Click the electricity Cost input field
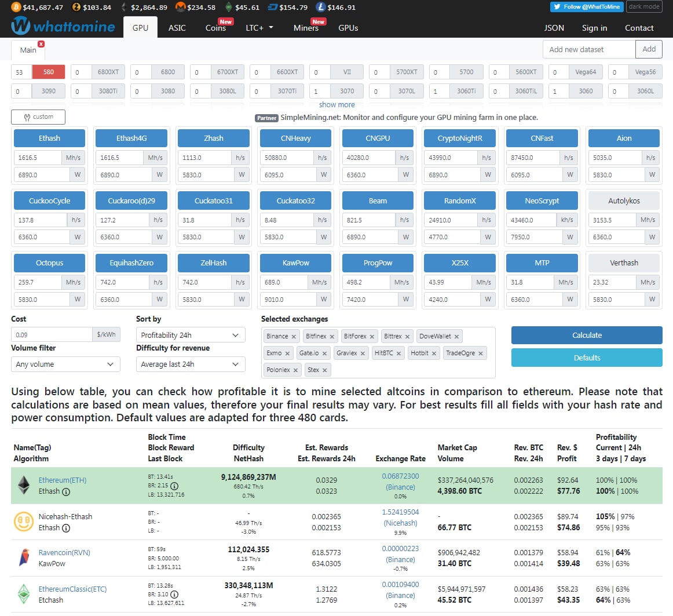The height and width of the screenshot is (616, 673). pyautogui.click(x=52, y=335)
